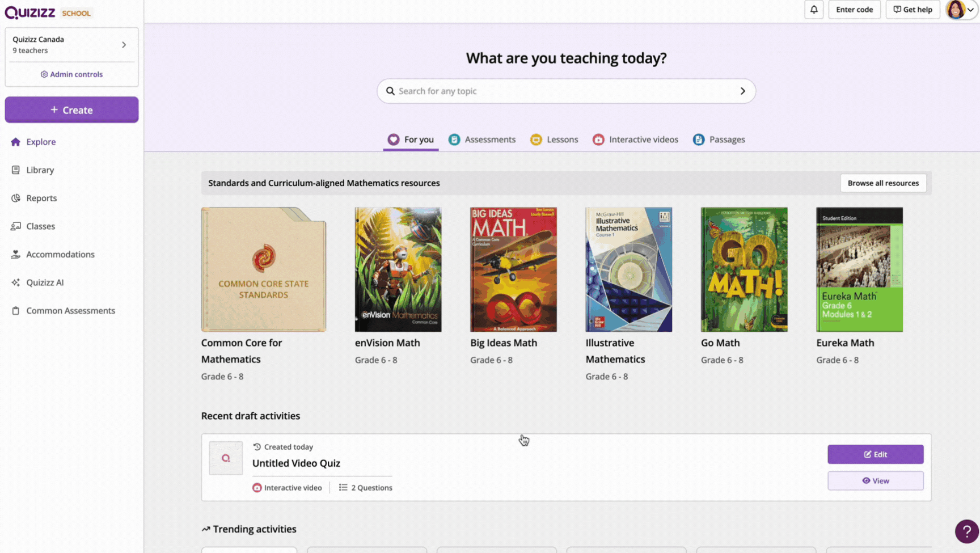Click the draft quiz thumbnail image

tap(226, 458)
